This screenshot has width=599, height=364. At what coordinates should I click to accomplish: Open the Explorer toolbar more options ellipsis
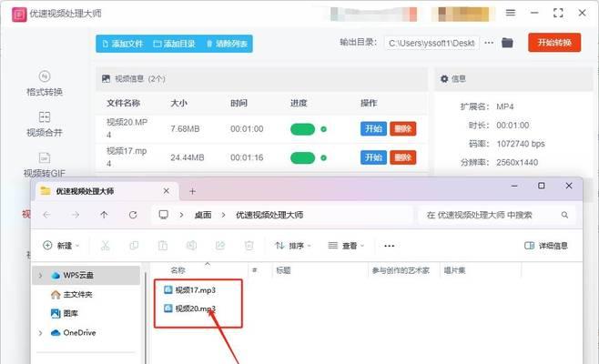pyautogui.click(x=390, y=246)
